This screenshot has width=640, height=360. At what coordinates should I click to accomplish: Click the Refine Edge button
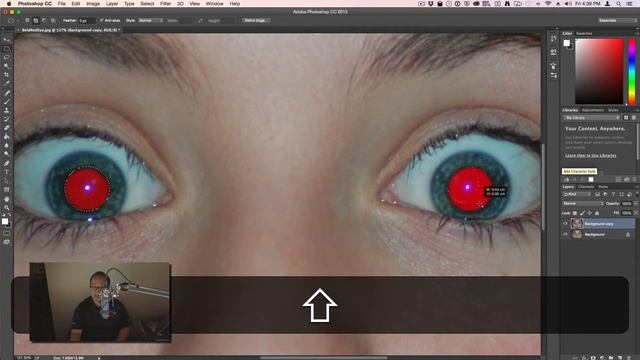click(x=256, y=20)
